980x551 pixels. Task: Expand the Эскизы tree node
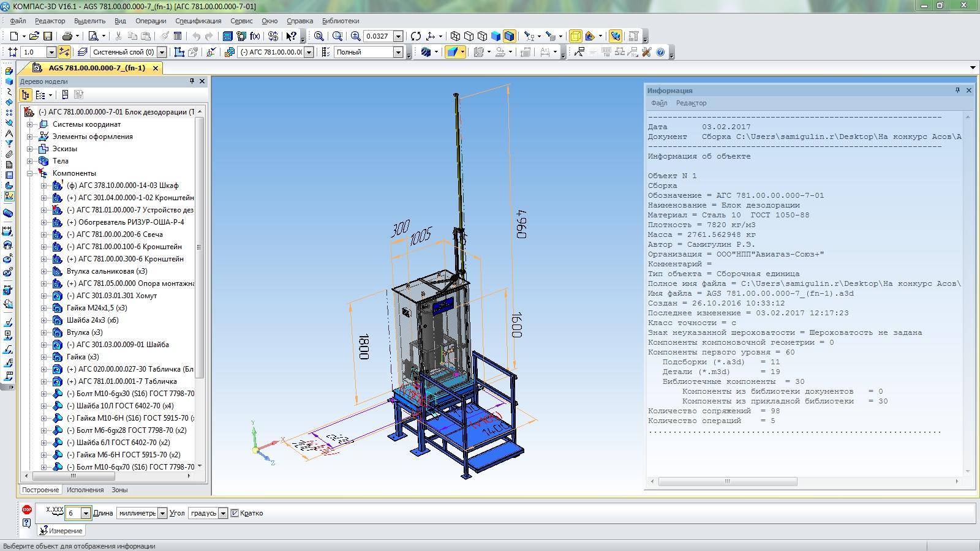point(29,149)
